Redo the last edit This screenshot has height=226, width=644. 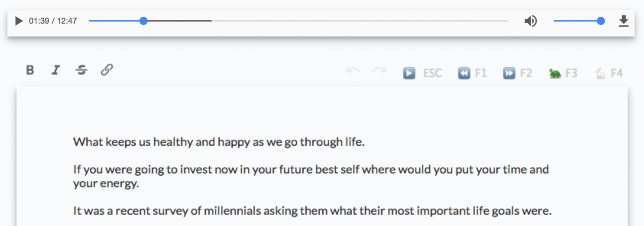click(379, 70)
